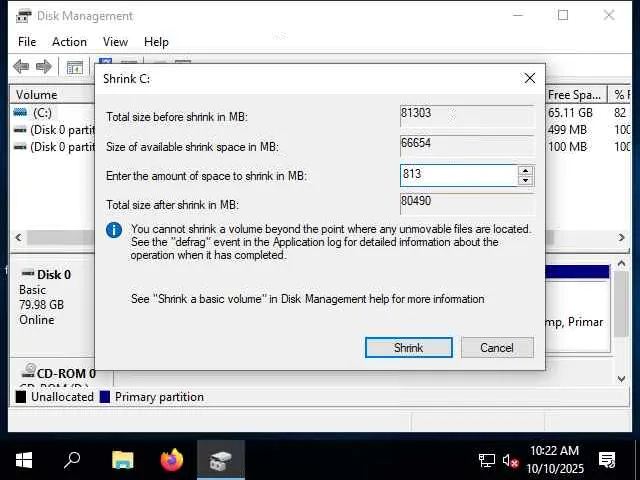Click the Disk Management title bar icon
Viewport: 640px width, 480px height.
pos(23,16)
